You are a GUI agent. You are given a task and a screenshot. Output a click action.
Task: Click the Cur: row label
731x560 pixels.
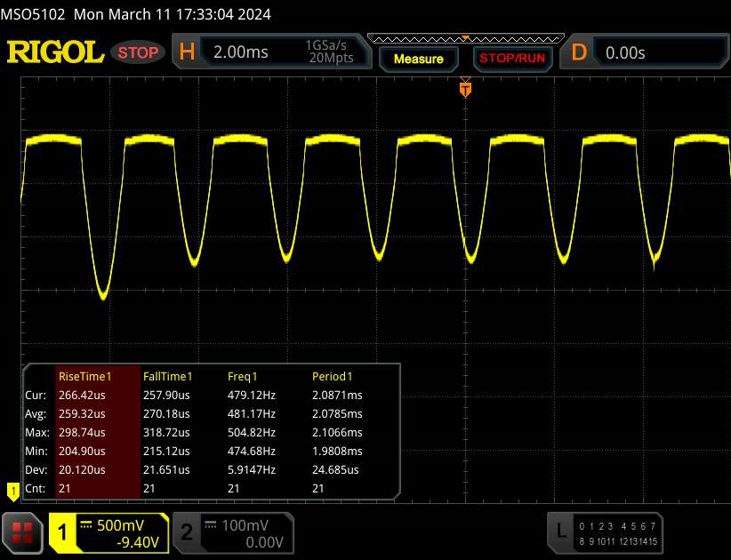tap(36, 395)
